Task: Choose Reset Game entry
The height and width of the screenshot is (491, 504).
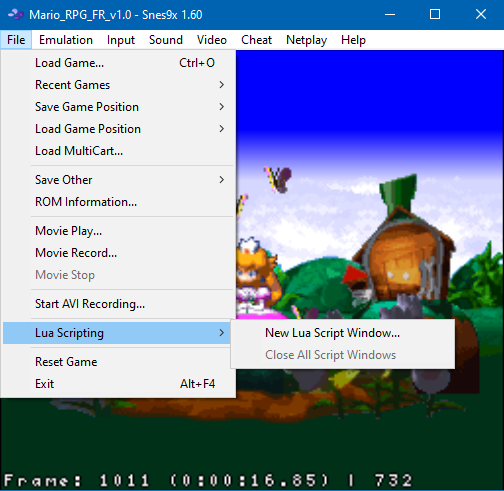Action: pyautogui.click(x=117, y=362)
